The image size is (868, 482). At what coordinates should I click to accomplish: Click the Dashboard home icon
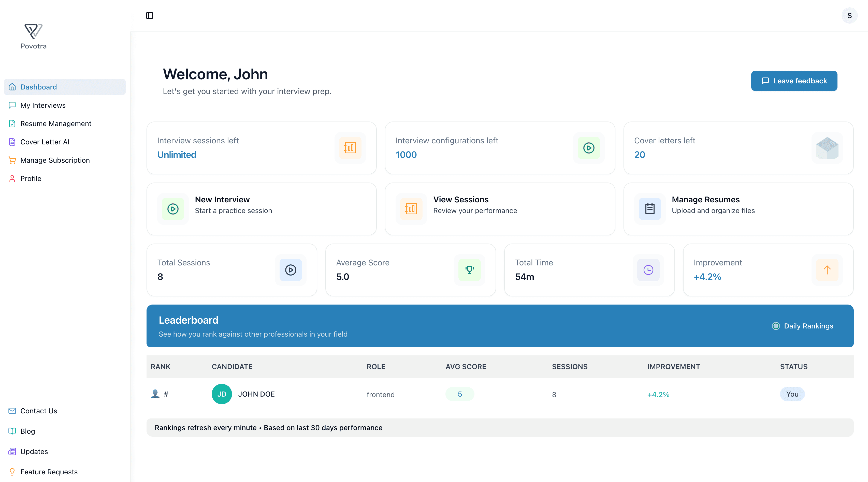pos(12,87)
